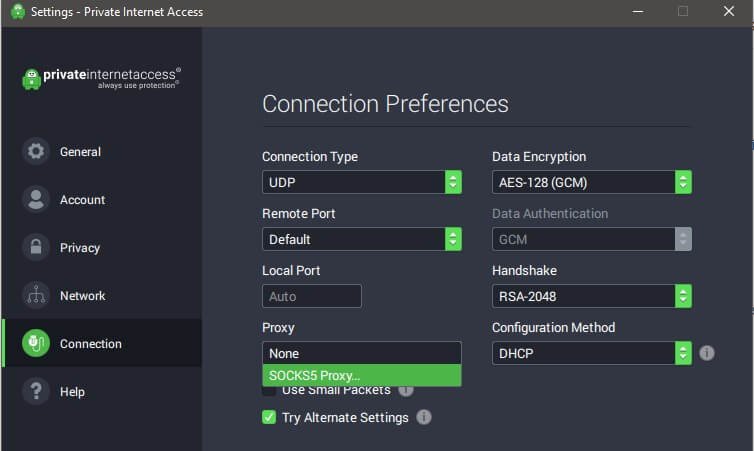Click the Remote Port green arrow stepper
This screenshot has height=451, width=754.
pyautogui.click(x=453, y=239)
